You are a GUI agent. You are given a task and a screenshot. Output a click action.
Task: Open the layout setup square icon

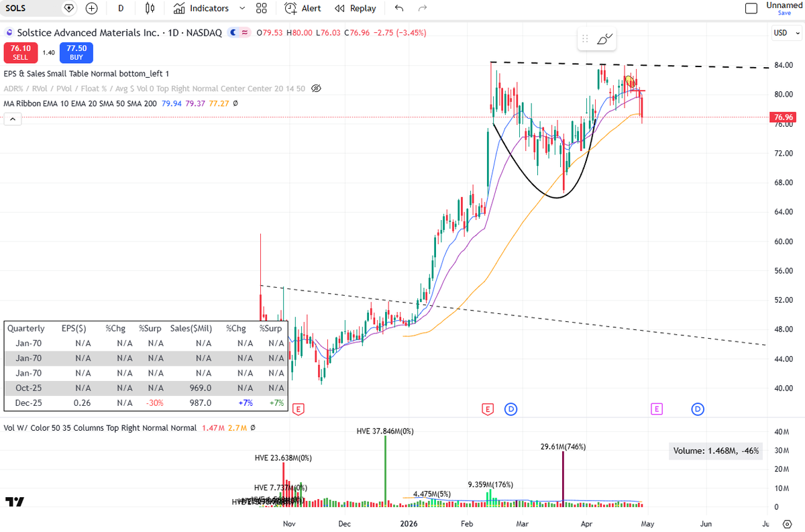[x=751, y=8]
